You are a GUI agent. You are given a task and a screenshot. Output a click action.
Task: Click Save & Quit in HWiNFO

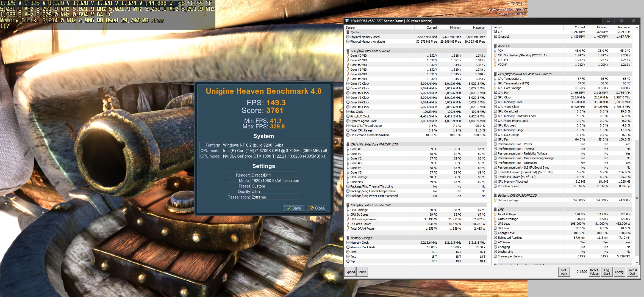[632, 272]
